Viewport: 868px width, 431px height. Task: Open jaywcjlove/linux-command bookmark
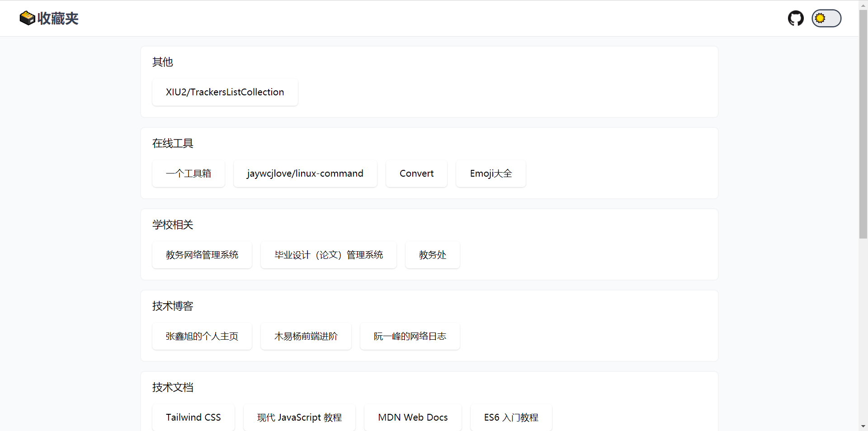pyautogui.click(x=305, y=173)
